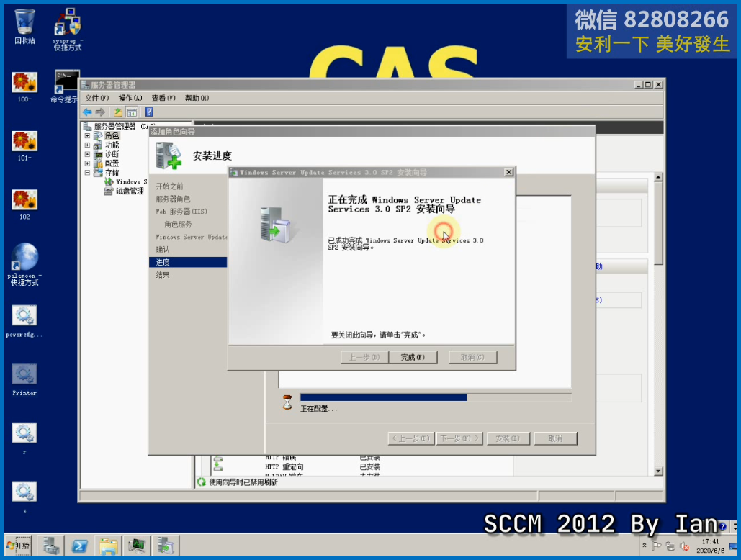Click the Action Center flag tray icon
This screenshot has width=741, height=560.
657,546
